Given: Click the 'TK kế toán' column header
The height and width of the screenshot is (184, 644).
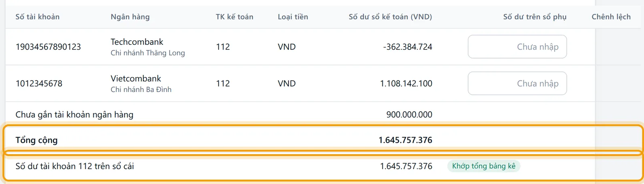Looking at the screenshot, I should coord(235,17).
